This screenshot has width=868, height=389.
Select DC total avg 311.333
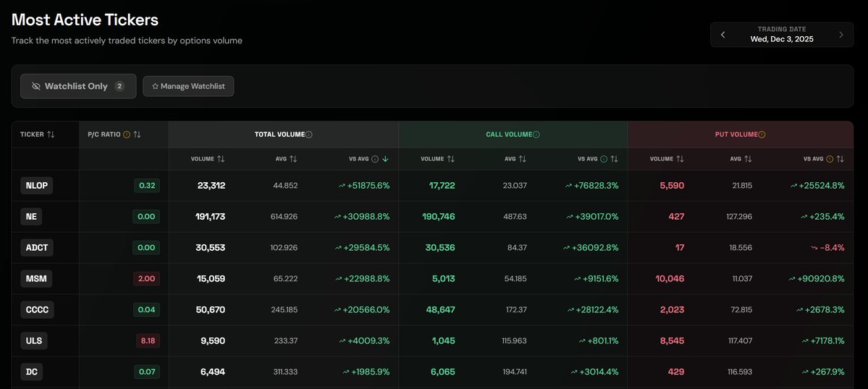286,372
